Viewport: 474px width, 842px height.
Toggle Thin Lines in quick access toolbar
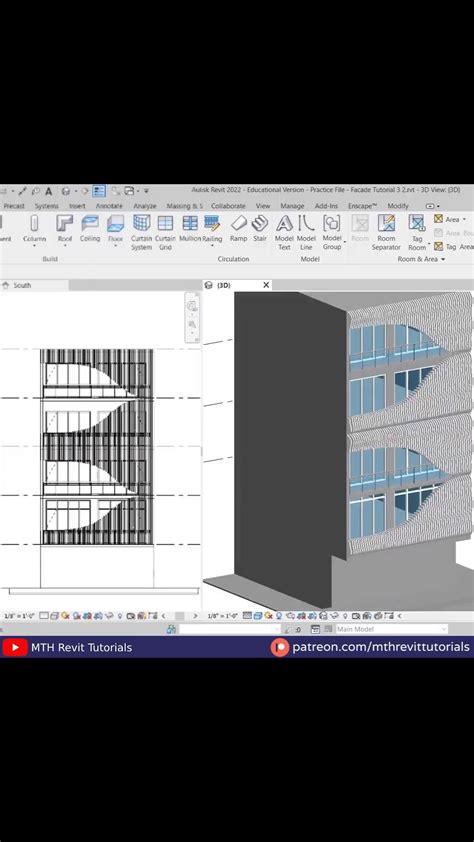tap(99, 191)
